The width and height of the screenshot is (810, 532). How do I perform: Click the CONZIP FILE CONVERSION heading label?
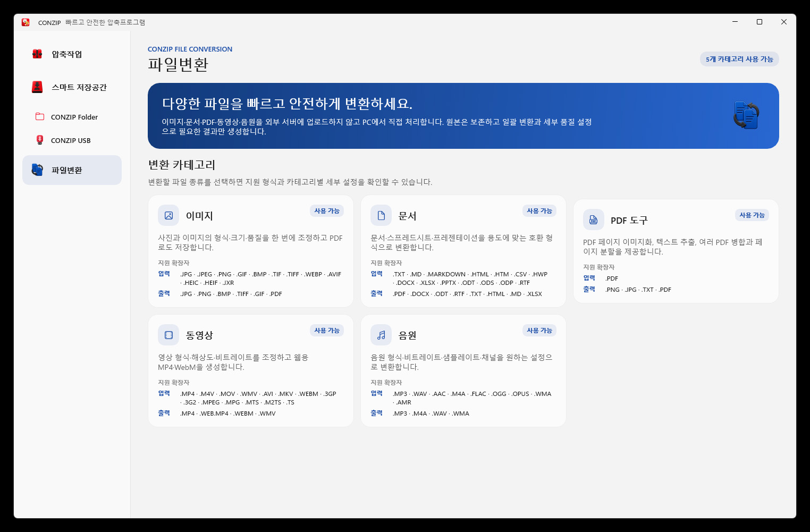[190, 49]
